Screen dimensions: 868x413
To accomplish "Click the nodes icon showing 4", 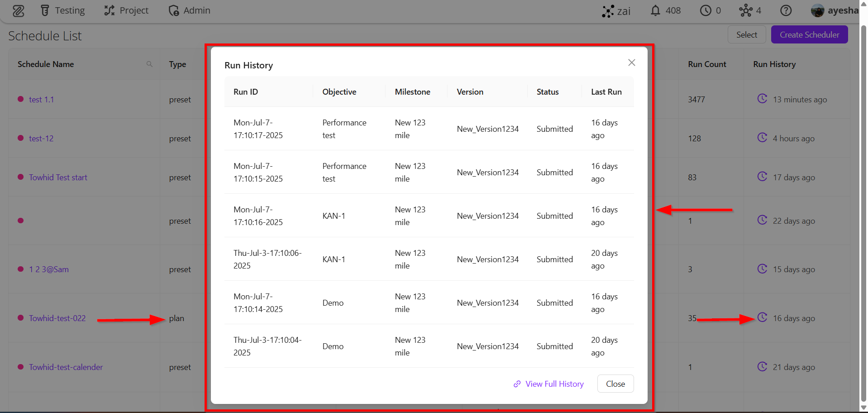I will pyautogui.click(x=745, y=10).
